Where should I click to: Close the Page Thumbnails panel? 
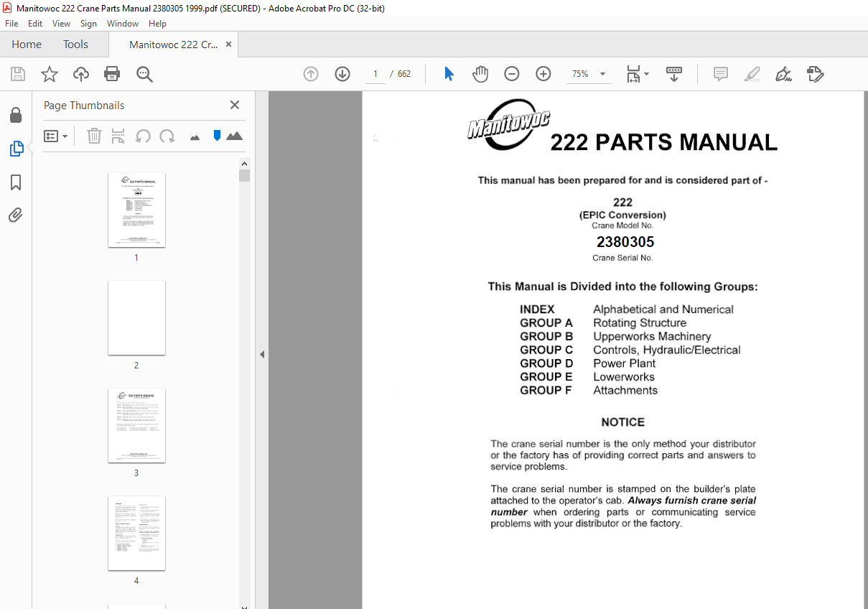click(x=235, y=105)
